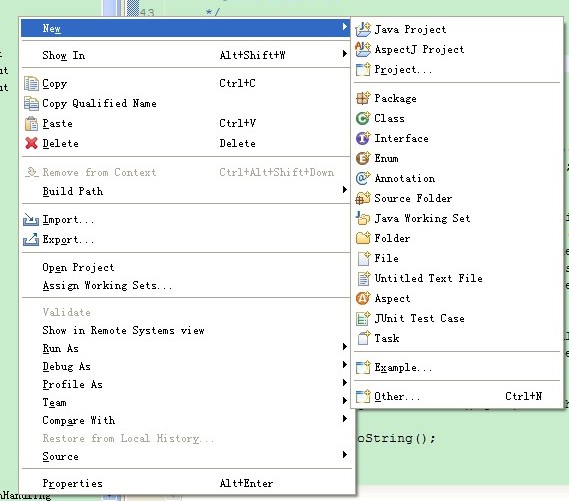
Task: Expand the Build Path submenu arrow
Action: click(x=344, y=189)
